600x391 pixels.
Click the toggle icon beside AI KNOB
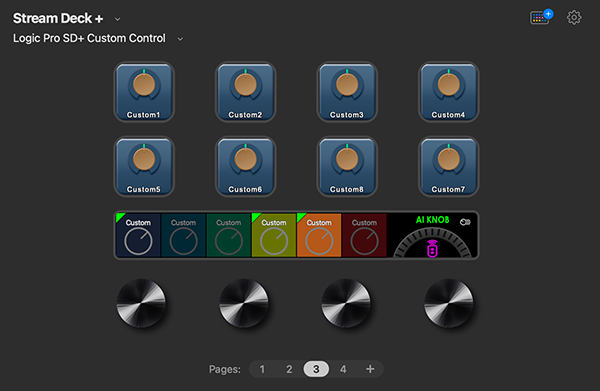click(465, 222)
